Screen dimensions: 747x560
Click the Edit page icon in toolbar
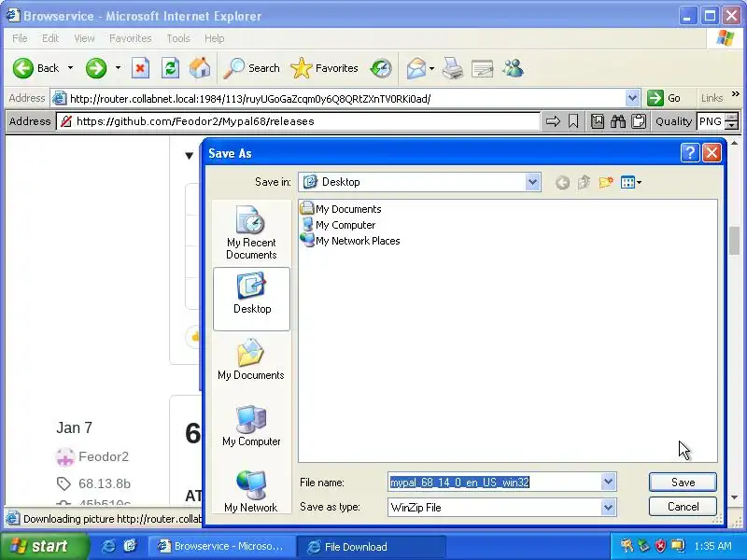click(482, 68)
